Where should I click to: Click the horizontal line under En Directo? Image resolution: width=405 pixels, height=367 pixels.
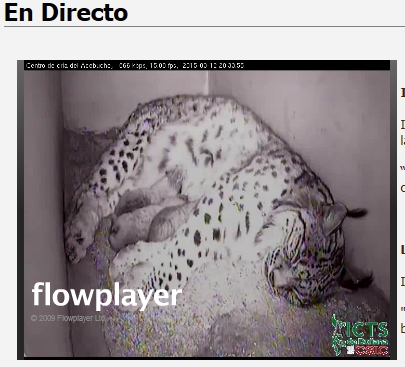204,26
